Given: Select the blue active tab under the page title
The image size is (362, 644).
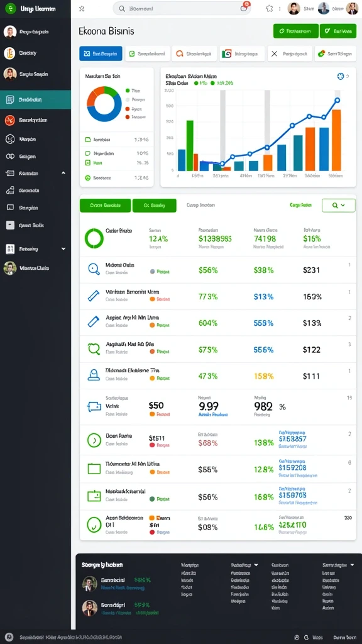Looking at the screenshot, I should pyautogui.click(x=101, y=53).
